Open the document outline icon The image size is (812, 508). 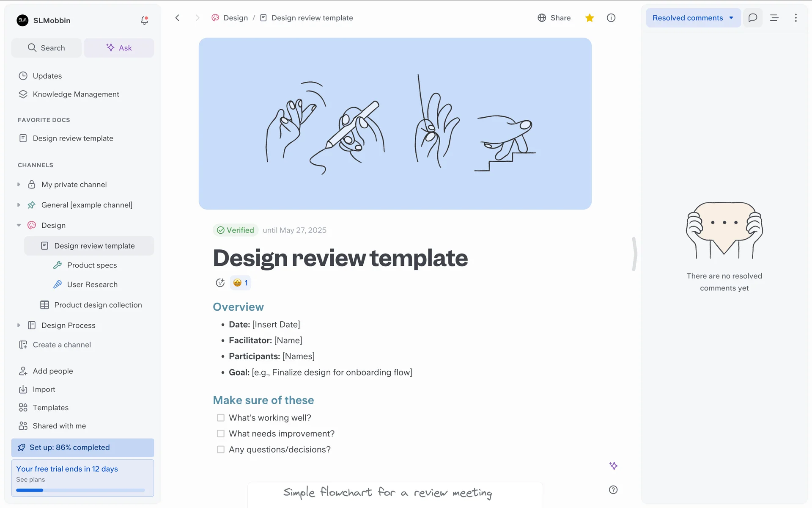(x=774, y=18)
